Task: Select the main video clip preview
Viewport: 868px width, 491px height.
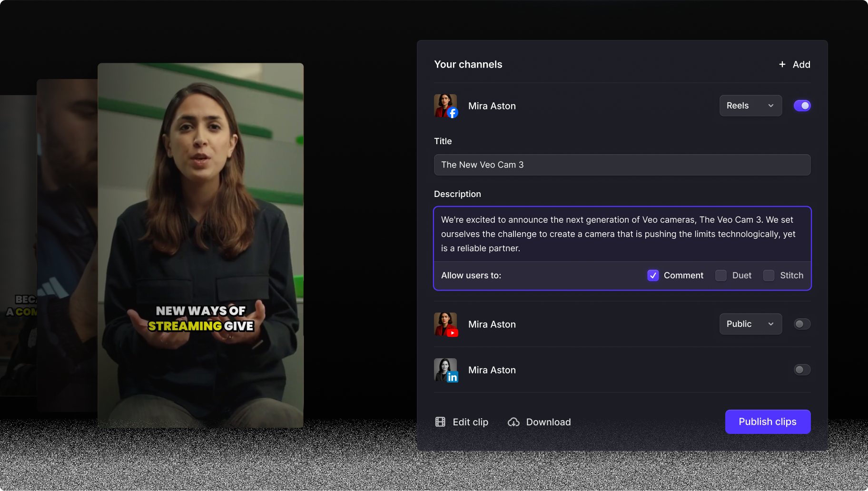Action: [200, 245]
